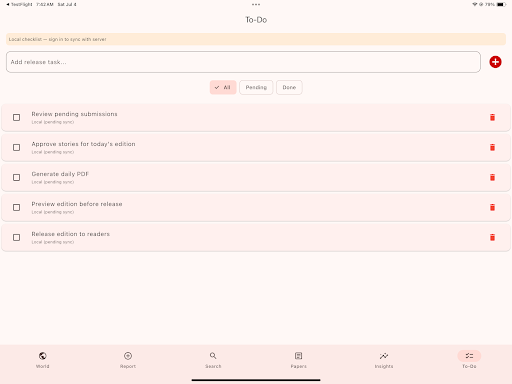Filter tasks by Done

[289, 87]
